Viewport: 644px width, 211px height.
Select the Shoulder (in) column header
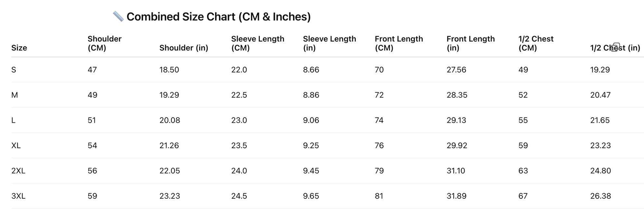tap(184, 48)
